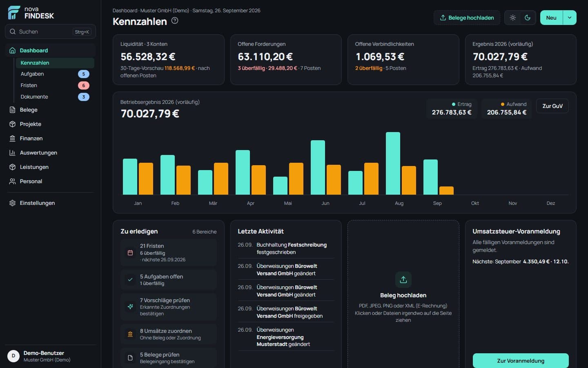Open Einstellungen via the gear icon
This screenshot has width=588, height=368.
coord(12,203)
